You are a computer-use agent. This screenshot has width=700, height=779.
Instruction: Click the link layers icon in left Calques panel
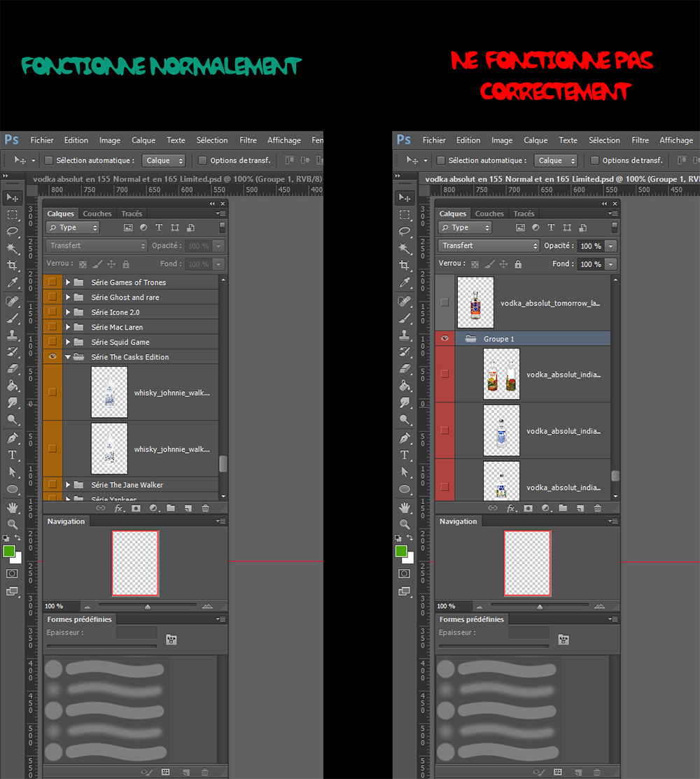(x=100, y=508)
